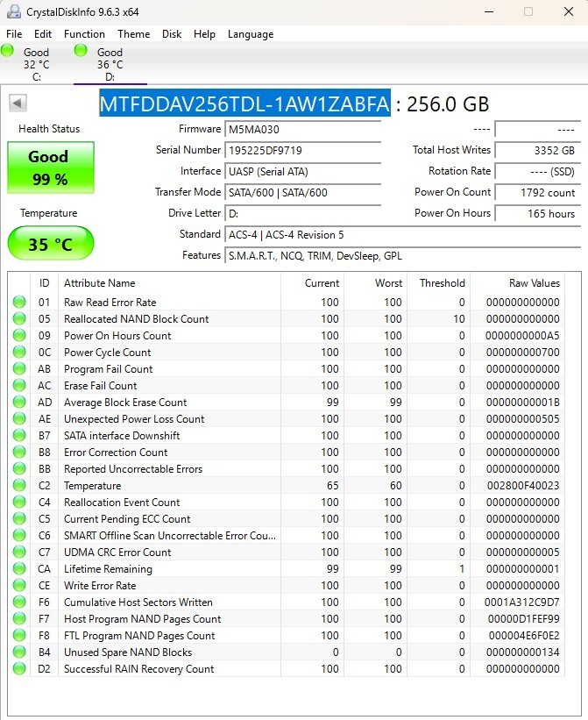Click the Features field with S.M.A.R.T., NCQ

coord(403,256)
